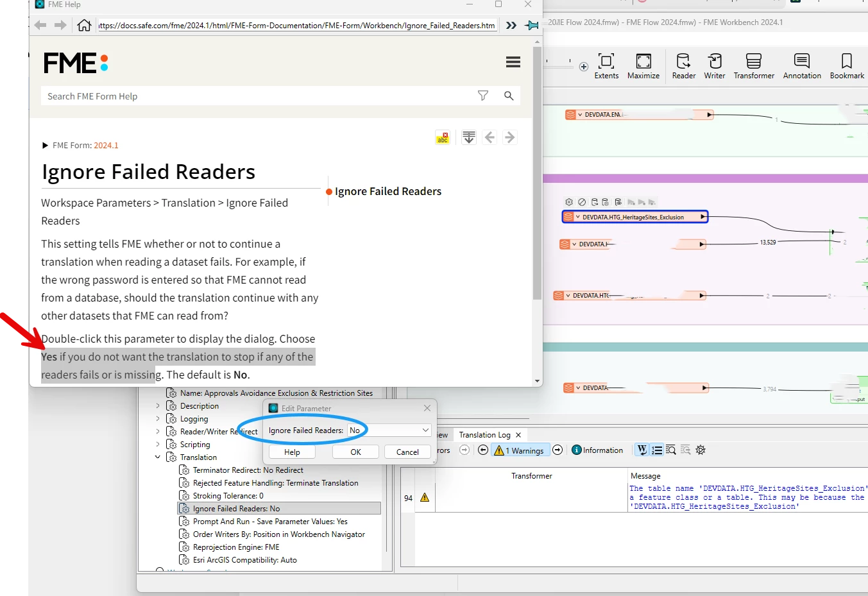Select Name: Approvals Avoidance Exclusion parameter

[x=276, y=393]
